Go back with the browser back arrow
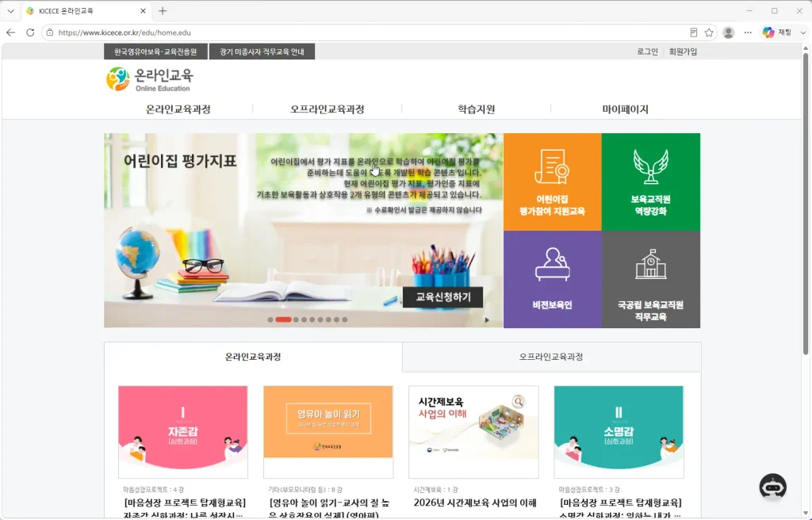812x520 pixels. pos(11,32)
